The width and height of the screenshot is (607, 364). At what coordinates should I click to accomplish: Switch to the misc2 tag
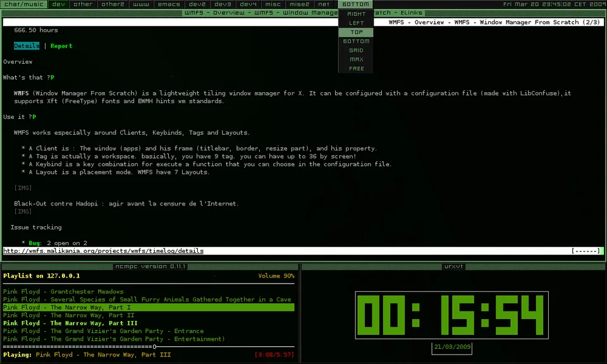(x=299, y=4)
